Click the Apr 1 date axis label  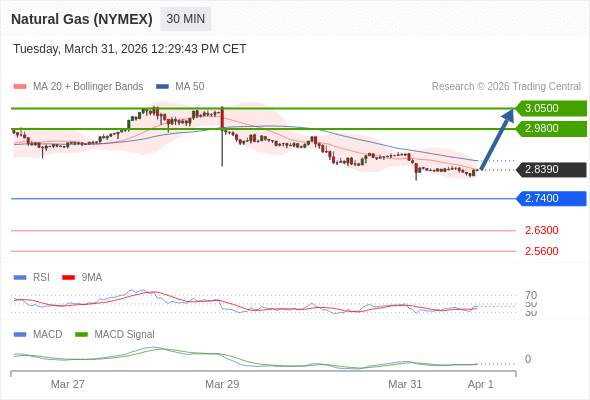(x=481, y=384)
